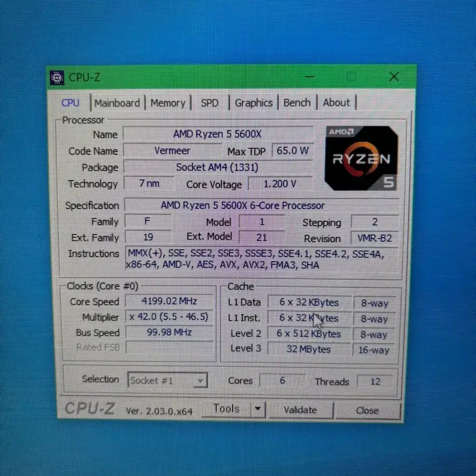Switch to the Memory tab

point(168,103)
